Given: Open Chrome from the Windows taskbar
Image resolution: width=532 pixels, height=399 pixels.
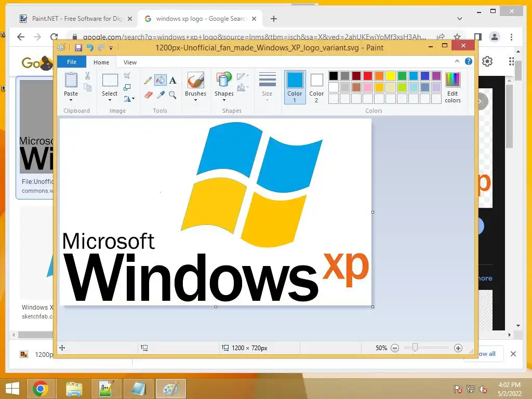Looking at the screenshot, I should click(x=41, y=389).
